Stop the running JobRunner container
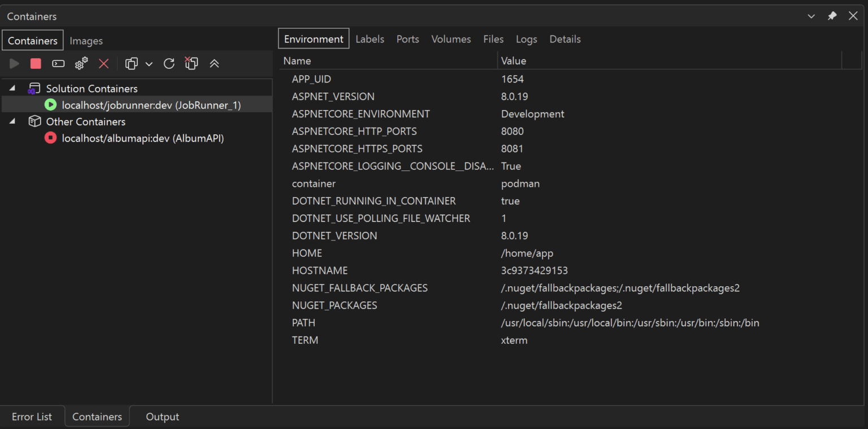Viewport: 868px width, 429px height. [x=36, y=63]
